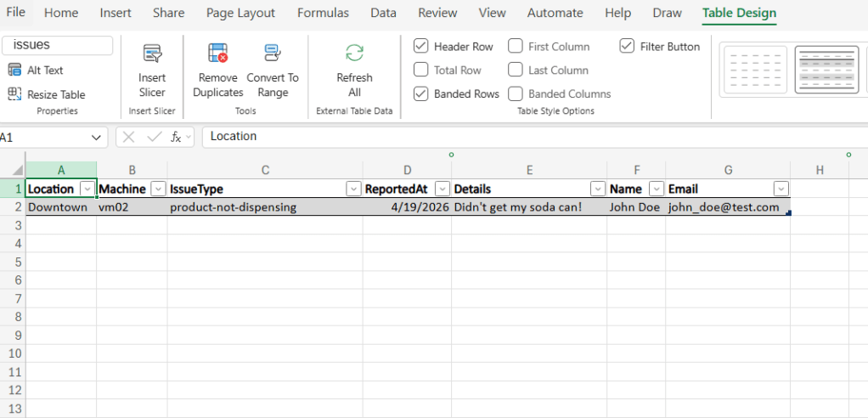This screenshot has width=868, height=418.
Task: Click cell 'john_doe@test.com'
Action: pos(728,207)
